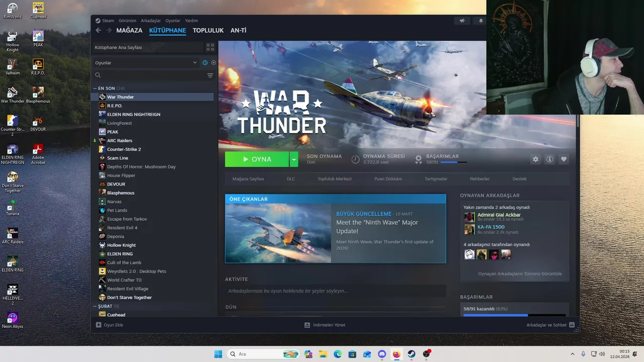The width and height of the screenshot is (644, 362).
Task: Open Puan Dükkânı link
Action: click(388, 179)
